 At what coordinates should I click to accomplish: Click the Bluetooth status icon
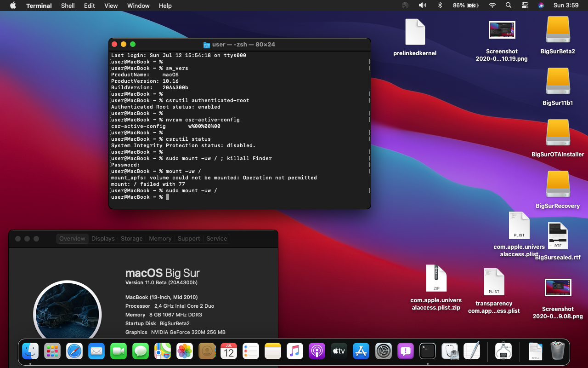tap(440, 6)
